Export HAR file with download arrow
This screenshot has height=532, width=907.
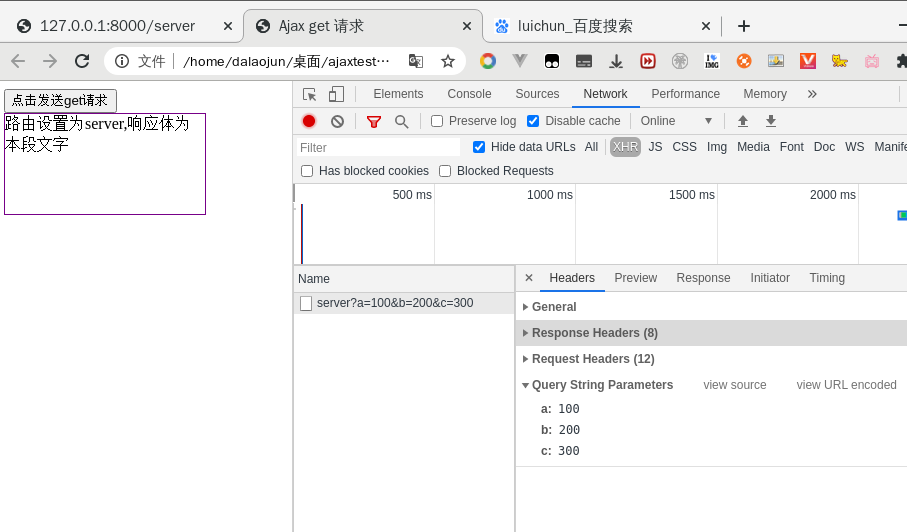click(x=770, y=121)
